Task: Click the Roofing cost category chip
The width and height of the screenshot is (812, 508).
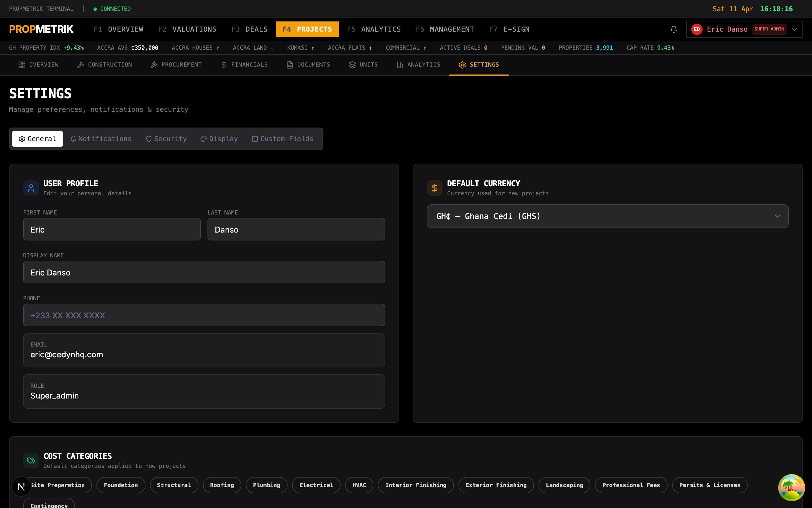Action: coord(222,485)
